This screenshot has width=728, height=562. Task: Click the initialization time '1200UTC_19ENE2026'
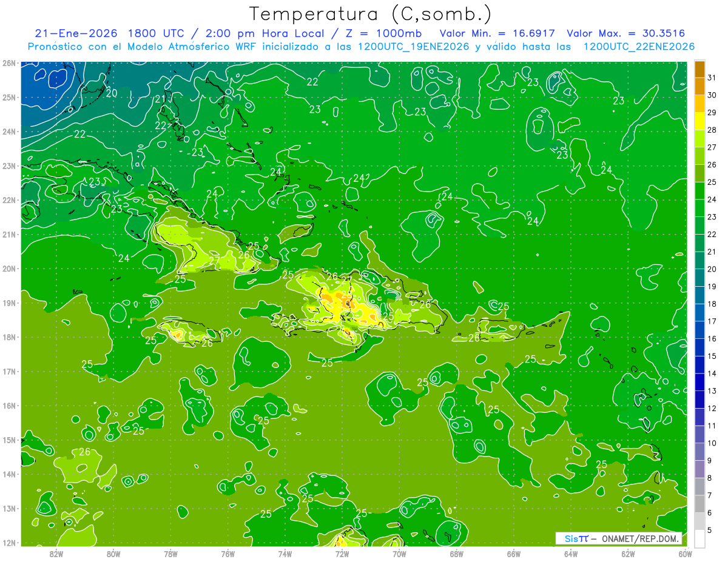coord(413,47)
